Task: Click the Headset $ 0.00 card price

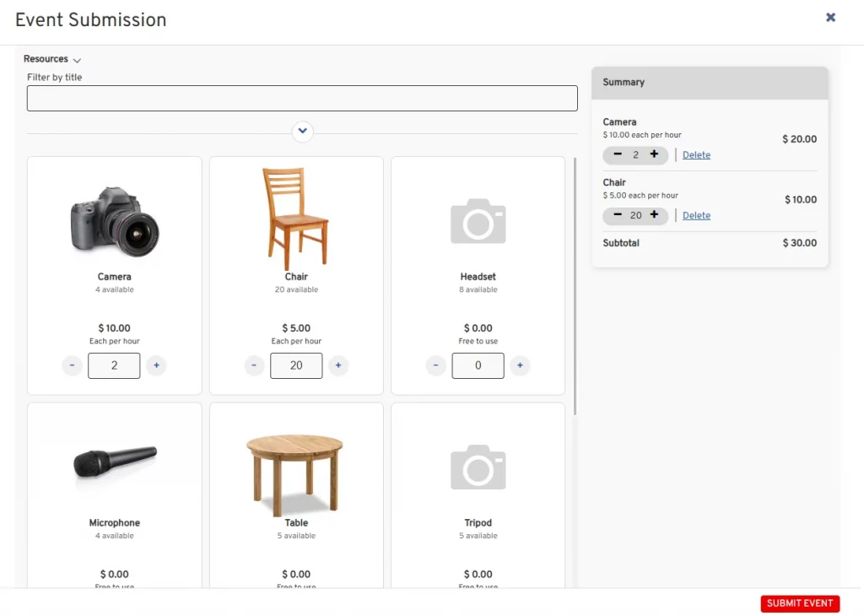Action: tap(478, 328)
